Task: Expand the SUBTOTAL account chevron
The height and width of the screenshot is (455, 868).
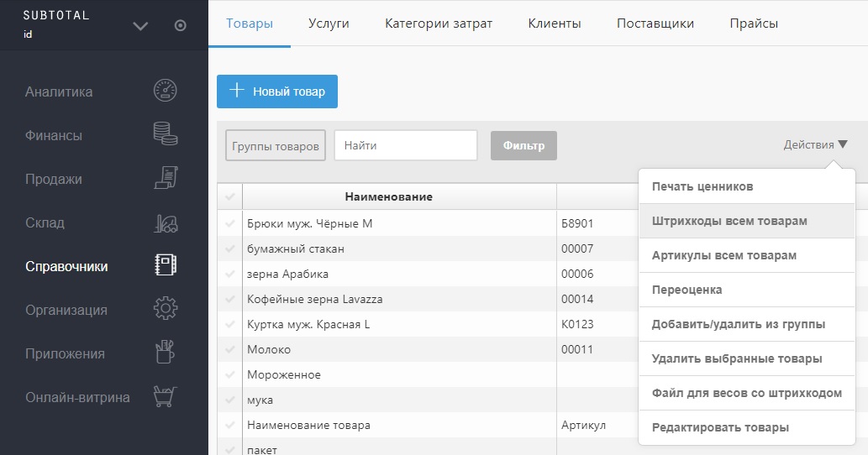Action: coord(140,25)
